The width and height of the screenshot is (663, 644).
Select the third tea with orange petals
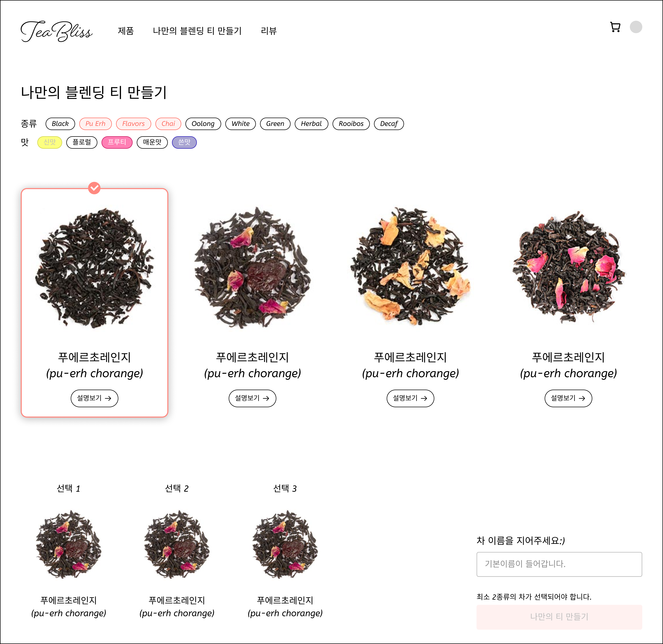(x=410, y=267)
